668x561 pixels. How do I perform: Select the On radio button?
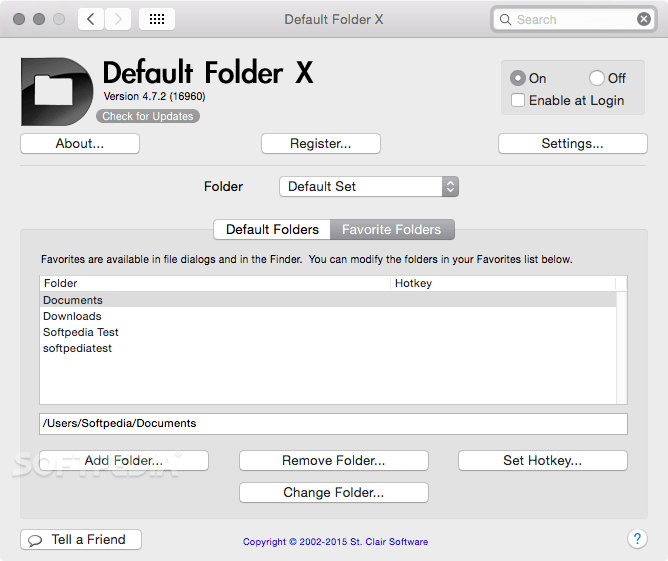coord(518,78)
